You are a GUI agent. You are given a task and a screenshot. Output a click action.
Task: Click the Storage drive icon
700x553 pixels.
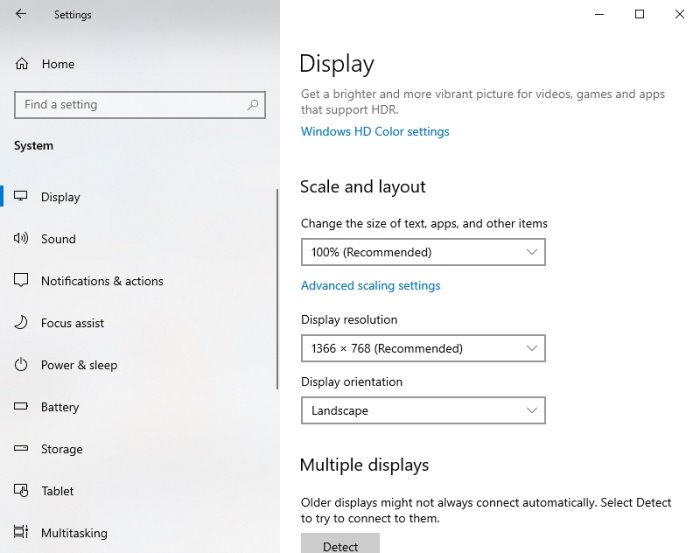pos(21,448)
